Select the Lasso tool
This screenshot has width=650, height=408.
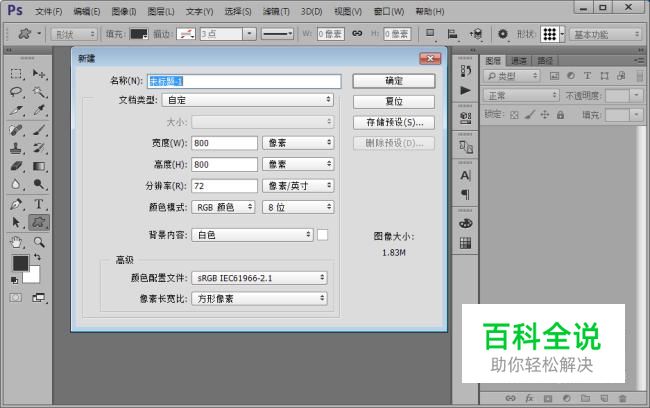pyautogui.click(x=17, y=92)
